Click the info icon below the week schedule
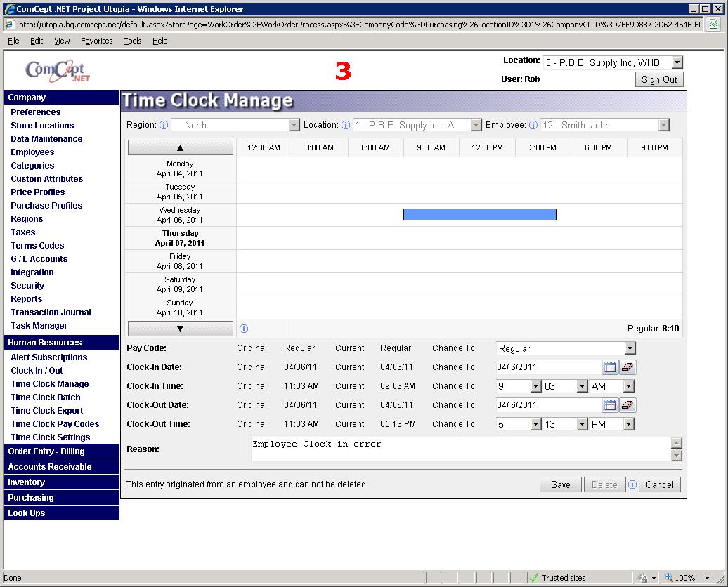The width and height of the screenshot is (728, 587). point(244,329)
